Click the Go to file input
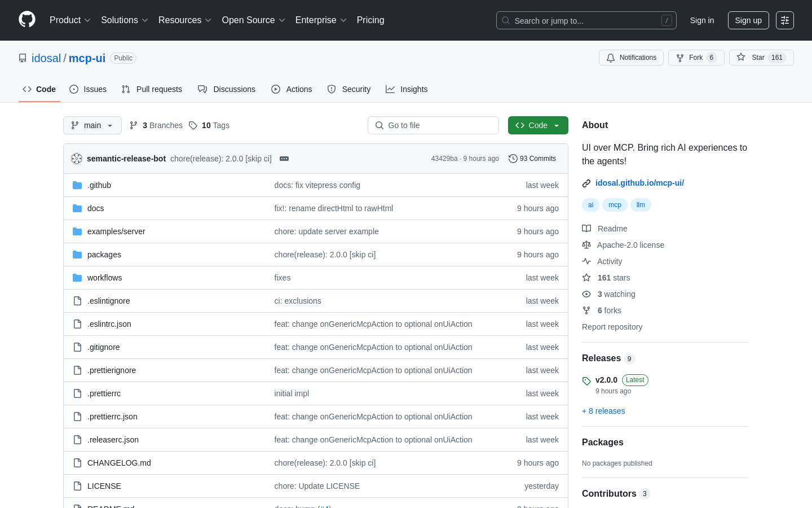The width and height of the screenshot is (812, 508). pos(433,125)
